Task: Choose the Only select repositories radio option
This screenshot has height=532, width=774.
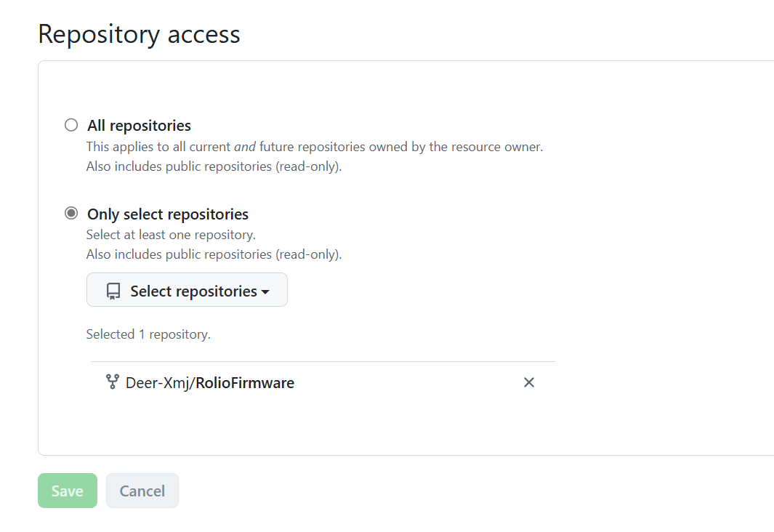Action: point(71,213)
